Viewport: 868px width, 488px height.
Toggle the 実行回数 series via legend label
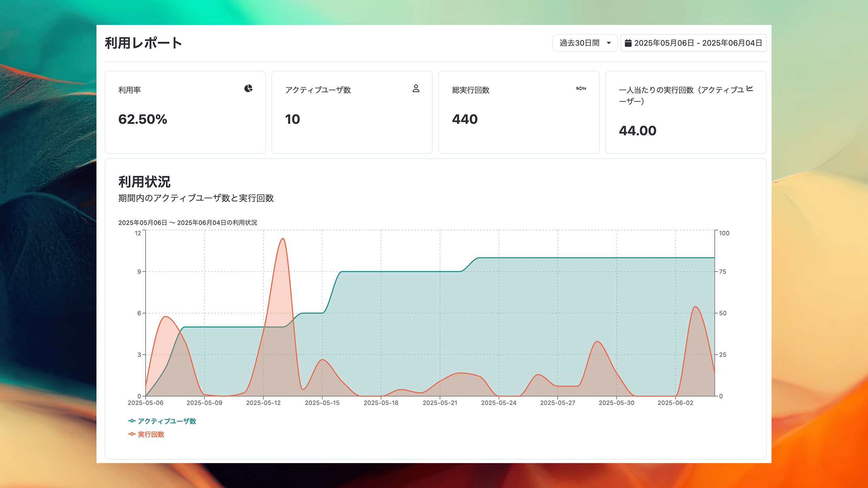pyautogui.click(x=151, y=434)
